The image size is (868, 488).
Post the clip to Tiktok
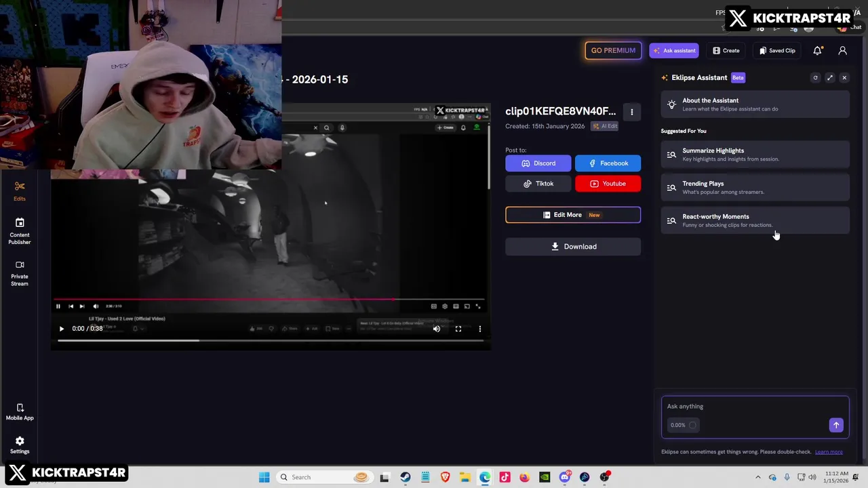click(538, 184)
